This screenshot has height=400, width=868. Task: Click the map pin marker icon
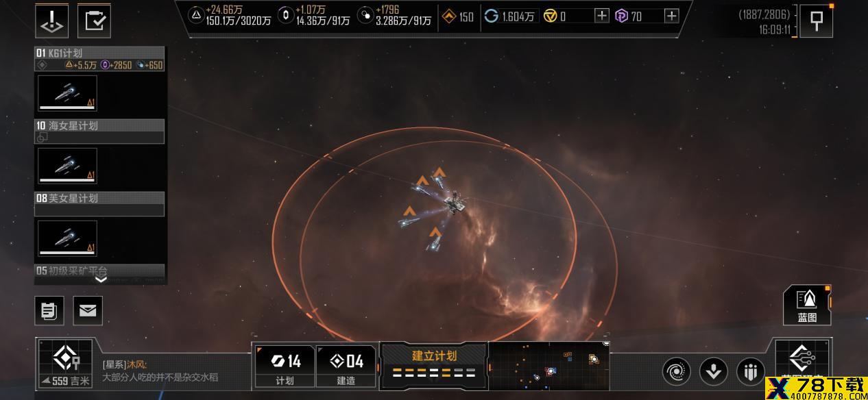(x=816, y=20)
